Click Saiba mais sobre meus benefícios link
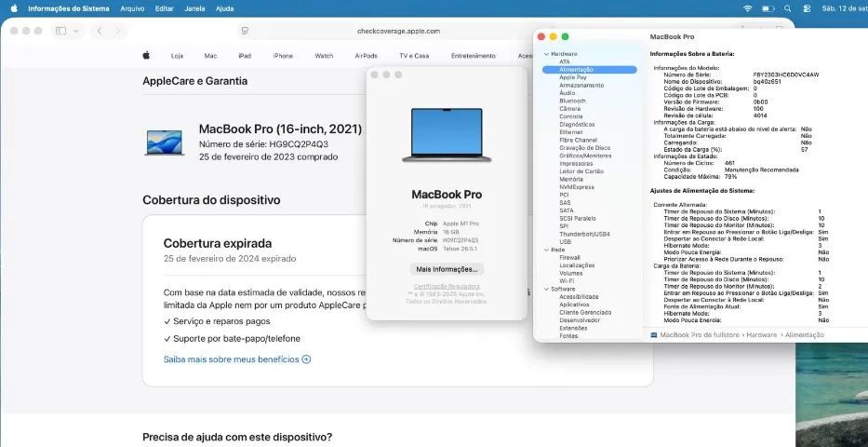Image resolution: width=868 pixels, height=447 pixels. 231,359
